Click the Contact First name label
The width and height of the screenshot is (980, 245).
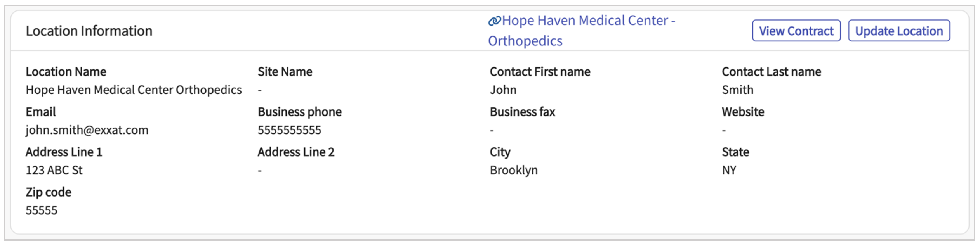coord(540,72)
